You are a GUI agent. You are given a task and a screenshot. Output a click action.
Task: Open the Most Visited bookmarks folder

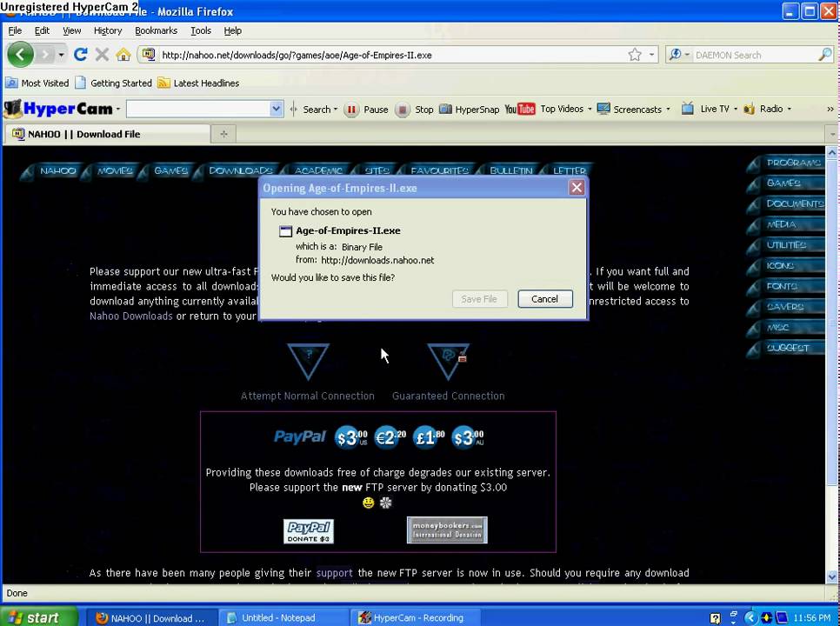pyautogui.click(x=37, y=83)
